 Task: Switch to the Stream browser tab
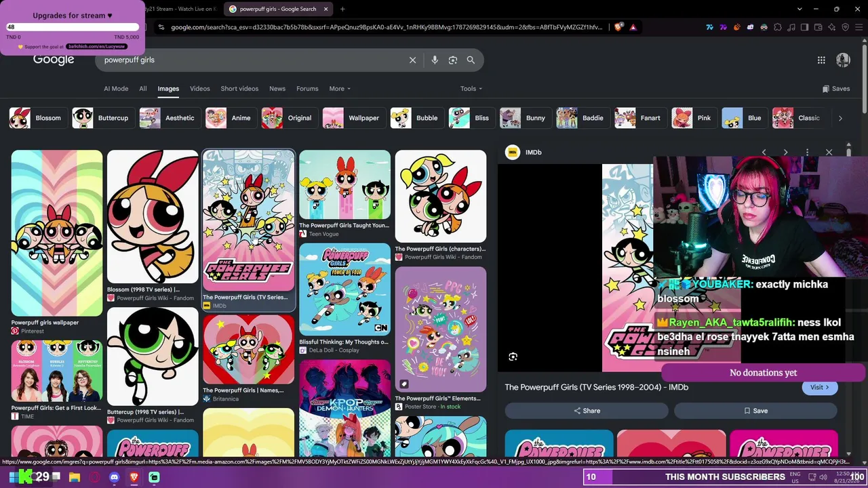point(181,9)
